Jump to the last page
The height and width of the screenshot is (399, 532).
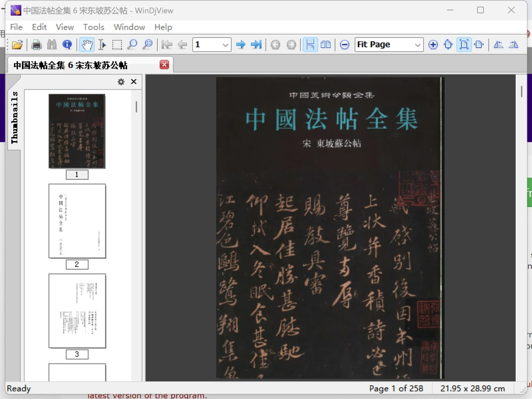[256, 45]
